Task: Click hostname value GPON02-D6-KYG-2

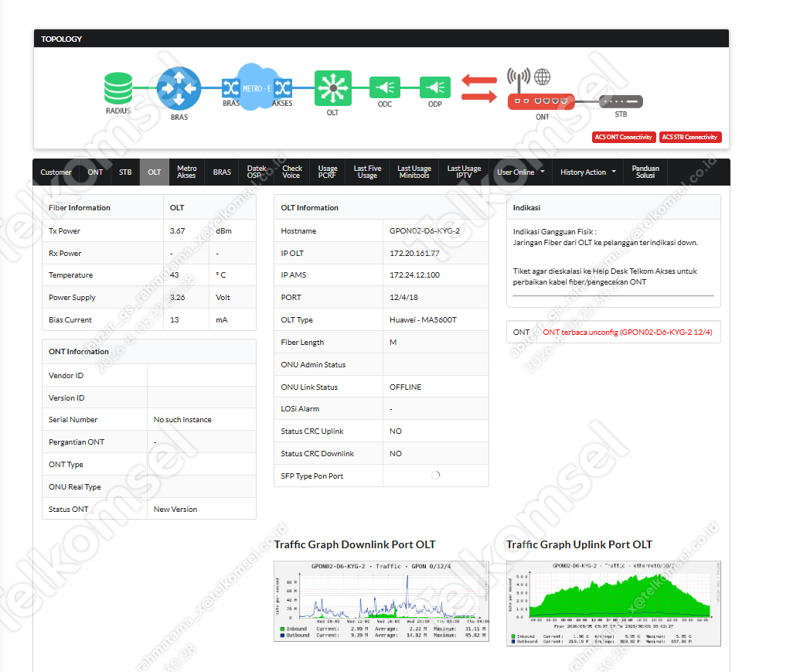Action: (x=424, y=231)
